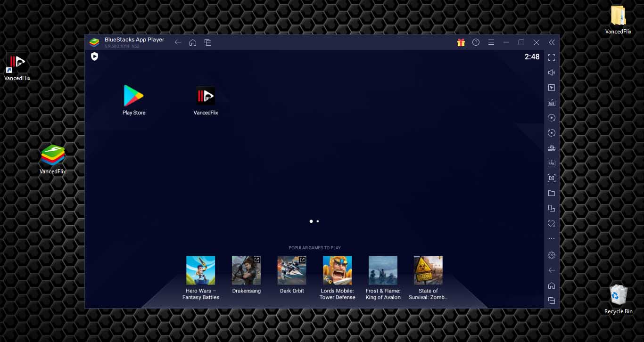Switch to second home page dot
Viewport: 644px width, 342px height.
(x=318, y=221)
